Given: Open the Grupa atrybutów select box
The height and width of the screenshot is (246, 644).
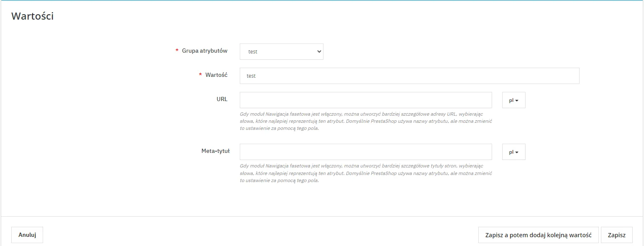Looking at the screenshot, I should (x=281, y=52).
